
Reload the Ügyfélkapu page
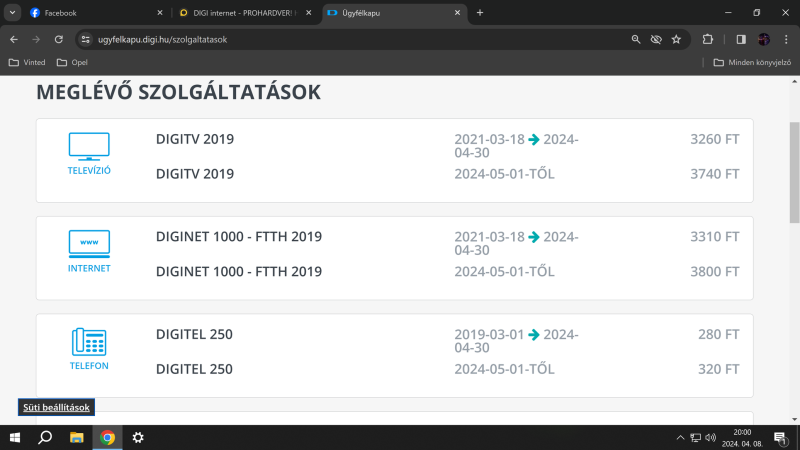click(x=59, y=39)
